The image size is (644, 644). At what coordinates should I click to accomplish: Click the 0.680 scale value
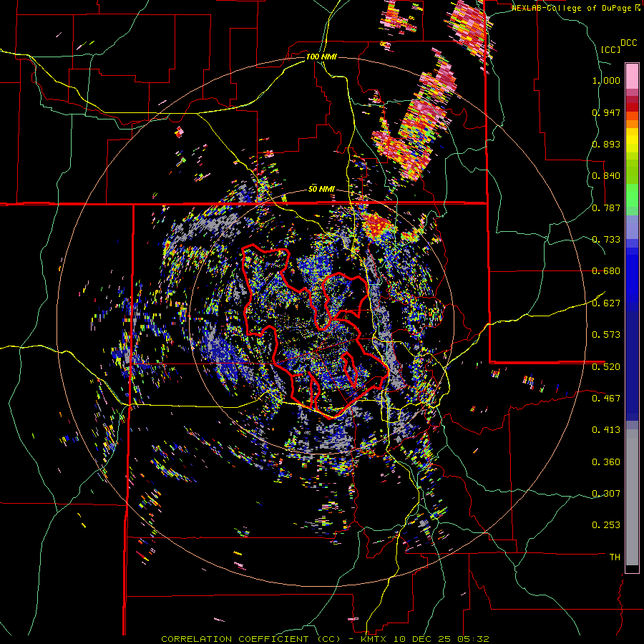606,271
